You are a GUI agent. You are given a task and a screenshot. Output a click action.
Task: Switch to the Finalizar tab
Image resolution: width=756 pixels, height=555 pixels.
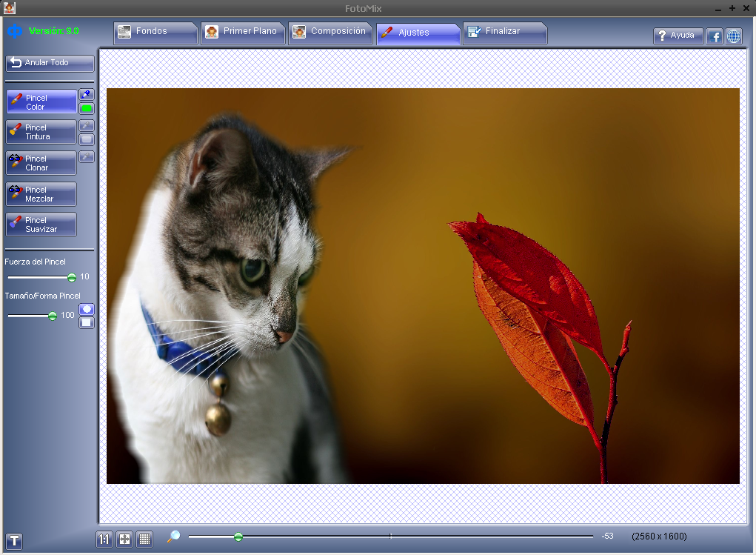(x=505, y=33)
